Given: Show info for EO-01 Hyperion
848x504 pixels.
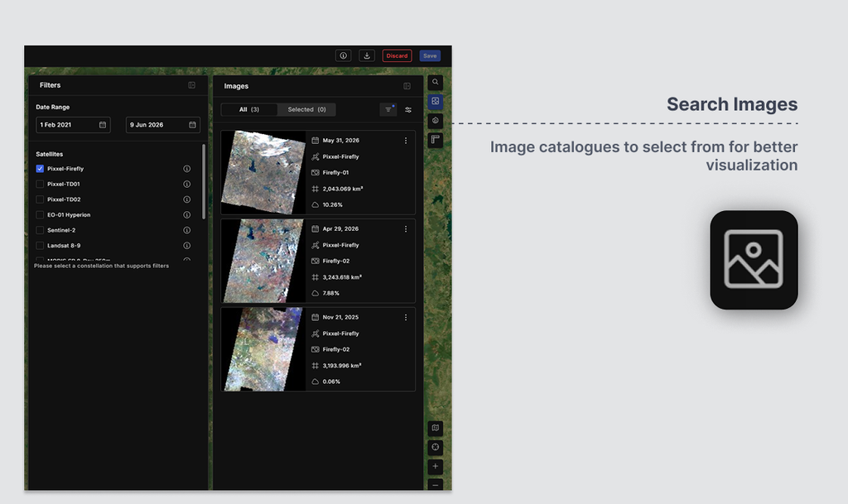Looking at the screenshot, I should pos(186,215).
